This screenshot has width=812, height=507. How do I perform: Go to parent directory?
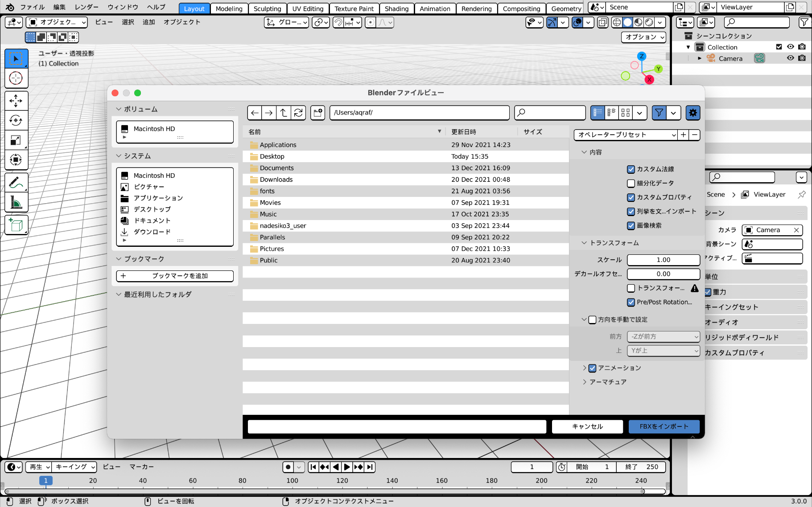pos(284,113)
